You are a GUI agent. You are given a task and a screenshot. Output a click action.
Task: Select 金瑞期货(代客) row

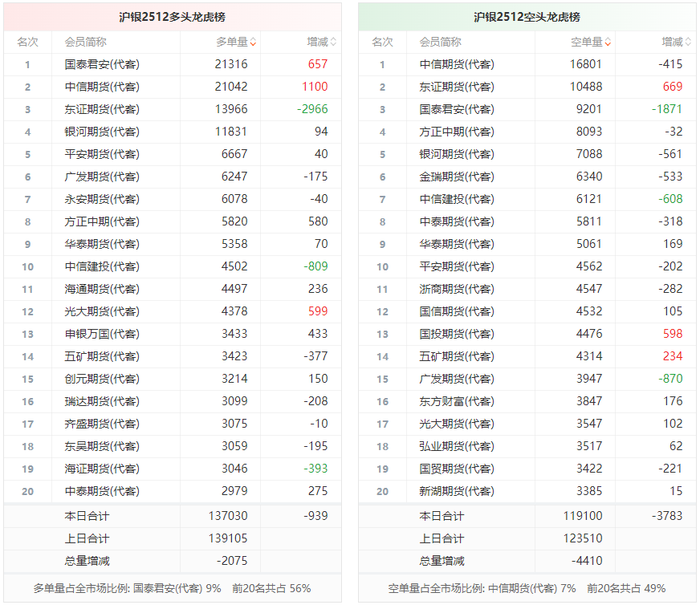pos(527,177)
